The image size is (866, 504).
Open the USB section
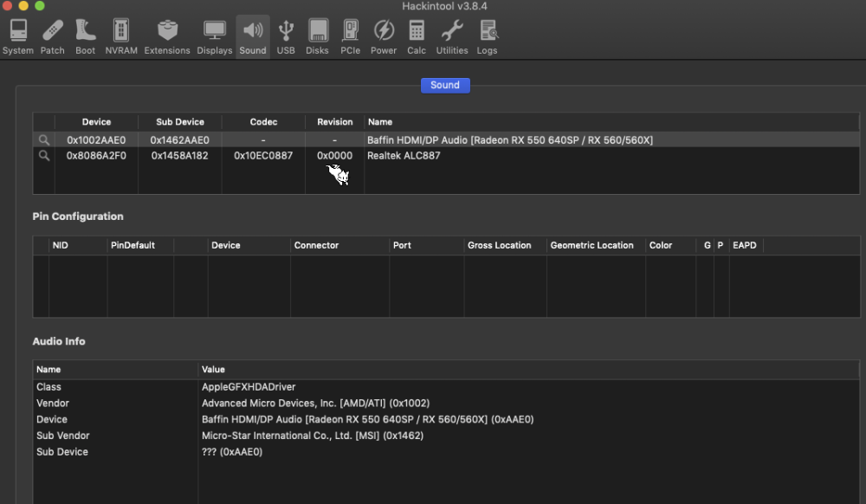click(286, 37)
